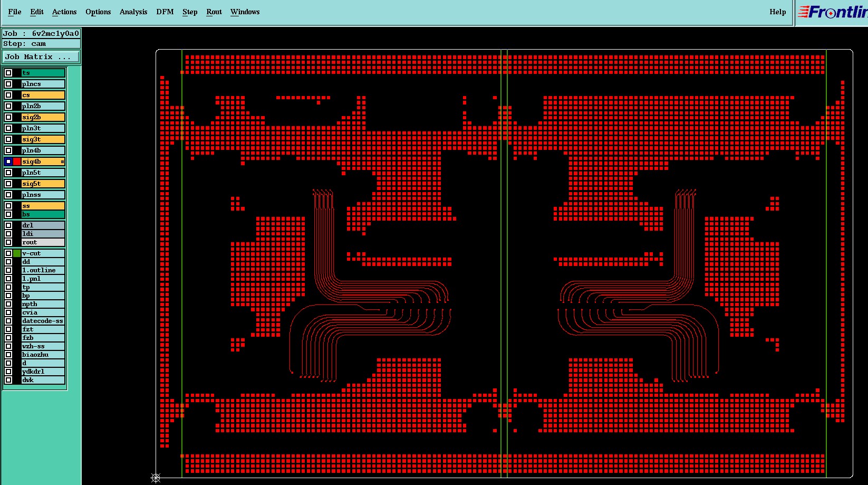Select the sig4b layer name
Viewport: 868px width, 485px height.
[x=43, y=161]
